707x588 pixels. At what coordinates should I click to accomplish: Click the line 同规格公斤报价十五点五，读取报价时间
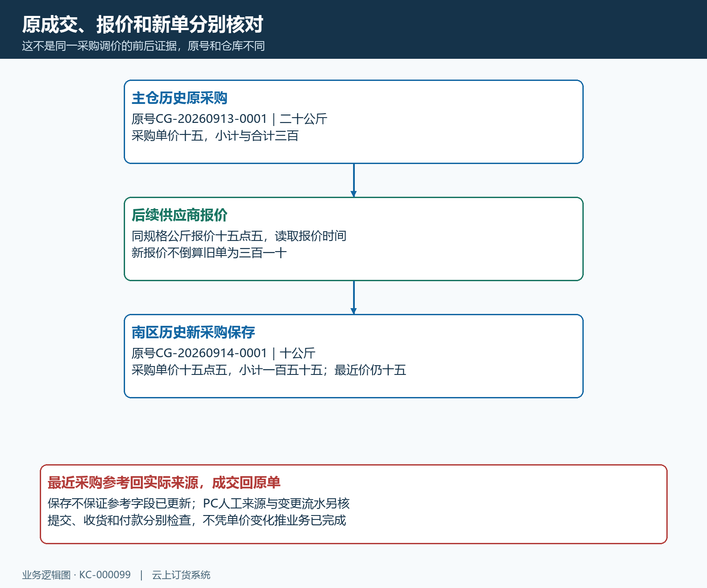(239, 236)
